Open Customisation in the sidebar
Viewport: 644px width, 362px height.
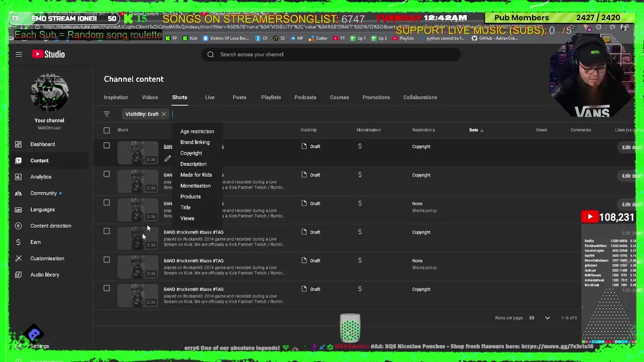pos(47,258)
